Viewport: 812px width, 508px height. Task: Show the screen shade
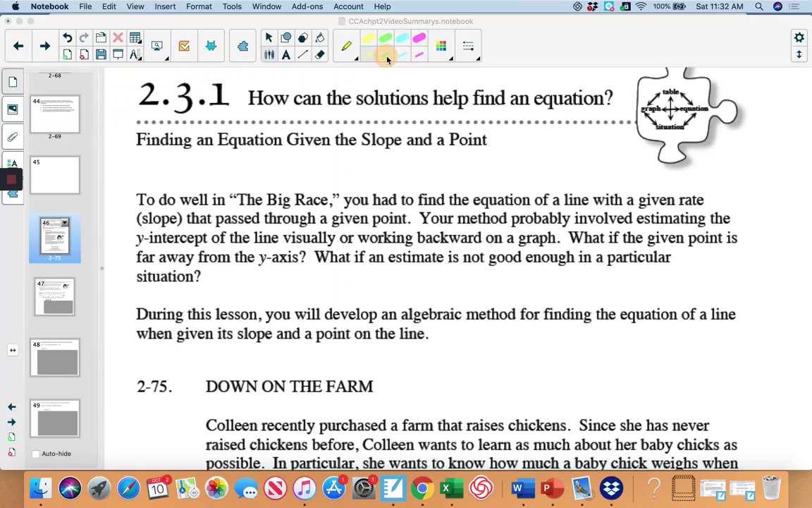pos(118,54)
